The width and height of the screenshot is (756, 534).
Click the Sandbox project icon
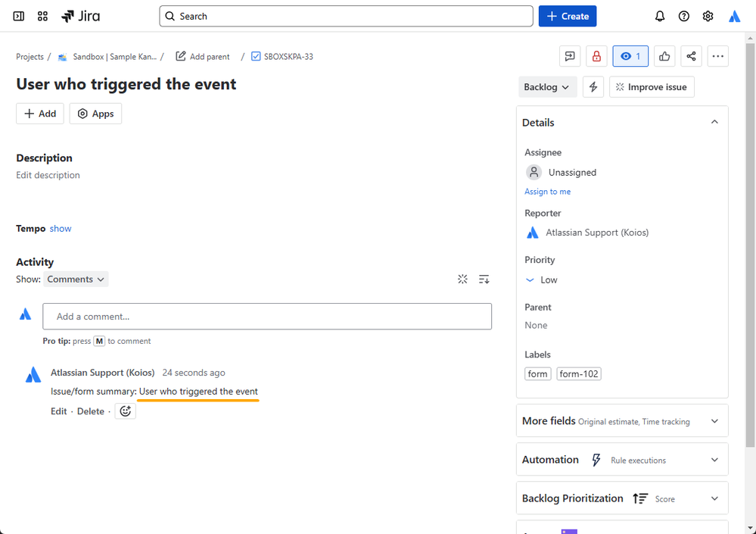point(62,57)
